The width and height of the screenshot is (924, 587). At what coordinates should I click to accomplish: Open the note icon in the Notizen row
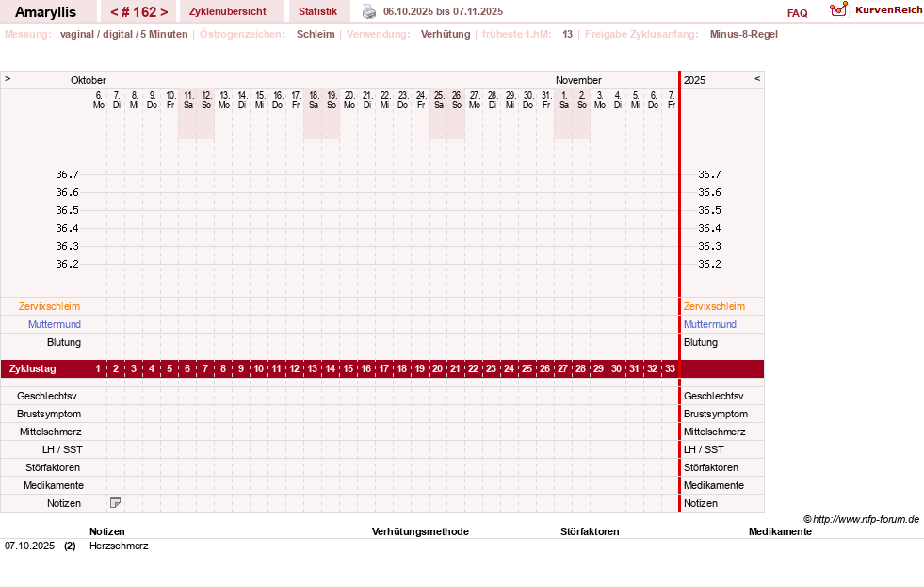(116, 503)
